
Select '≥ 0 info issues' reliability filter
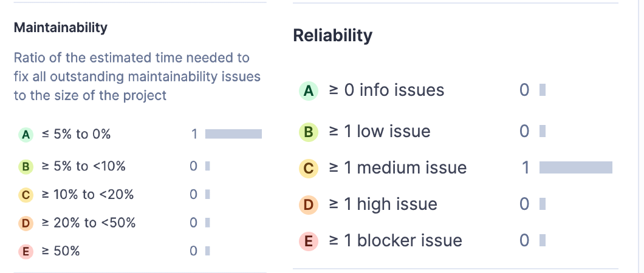pyautogui.click(x=386, y=91)
